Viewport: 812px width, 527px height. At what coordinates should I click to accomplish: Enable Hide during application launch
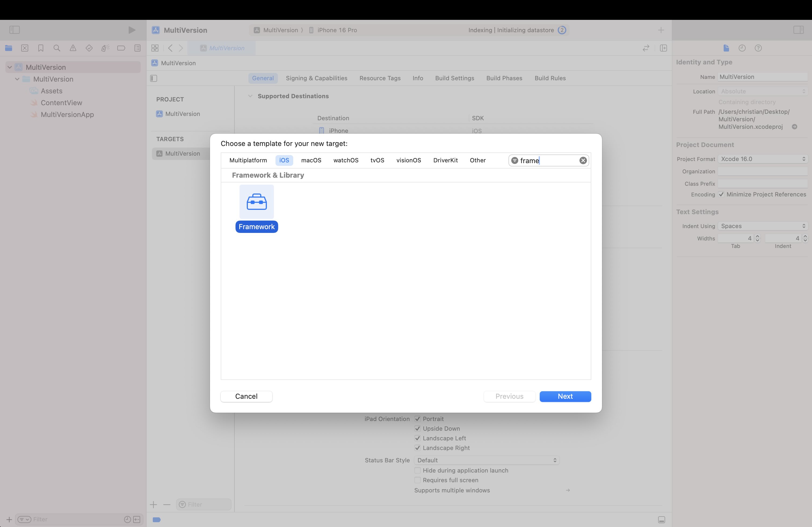coord(417,470)
